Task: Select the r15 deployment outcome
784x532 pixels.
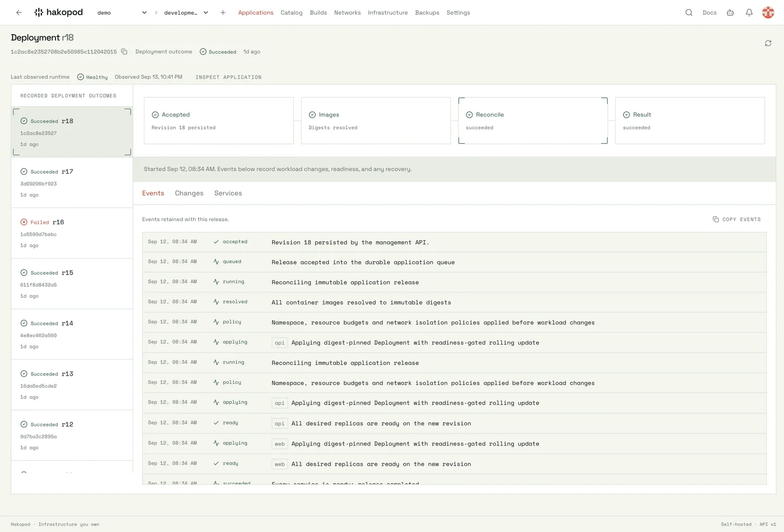Action: coord(72,284)
